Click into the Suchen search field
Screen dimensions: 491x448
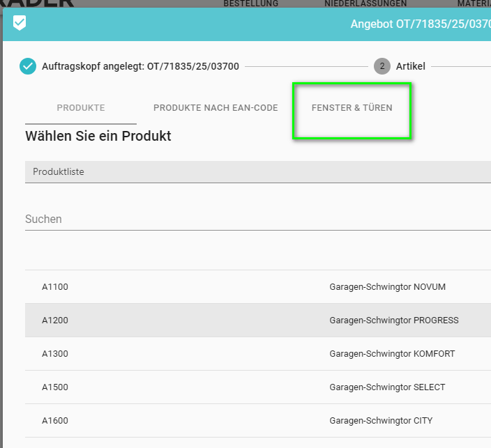click(x=258, y=219)
